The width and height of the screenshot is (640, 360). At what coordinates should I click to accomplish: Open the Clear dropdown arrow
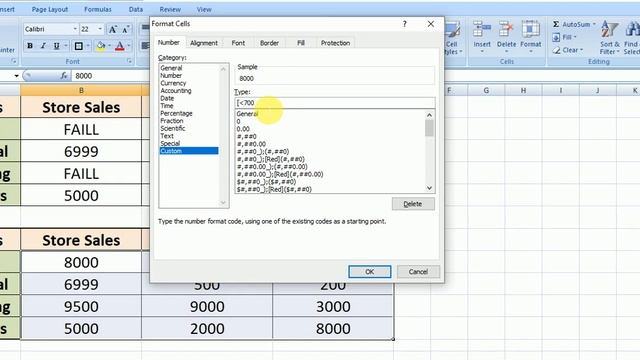581,50
